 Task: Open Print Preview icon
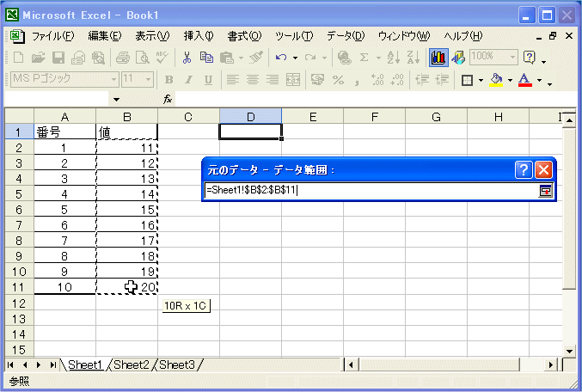click(x=143, y=58)
